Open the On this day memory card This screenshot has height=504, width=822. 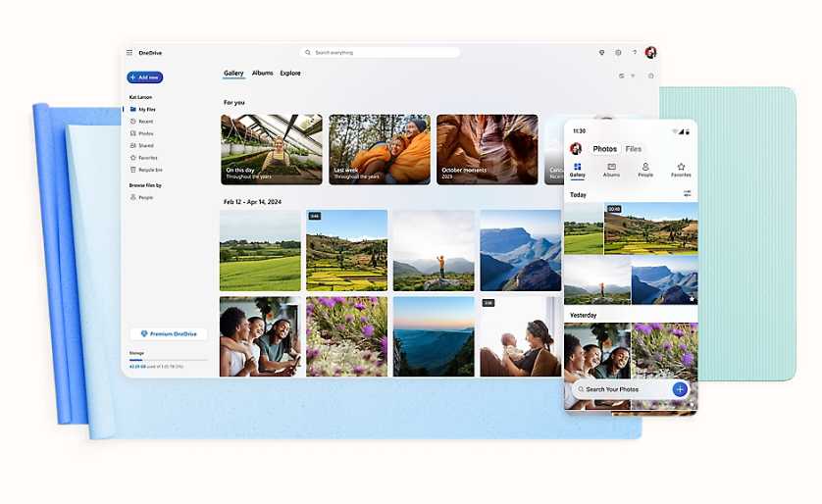(272, 150)
